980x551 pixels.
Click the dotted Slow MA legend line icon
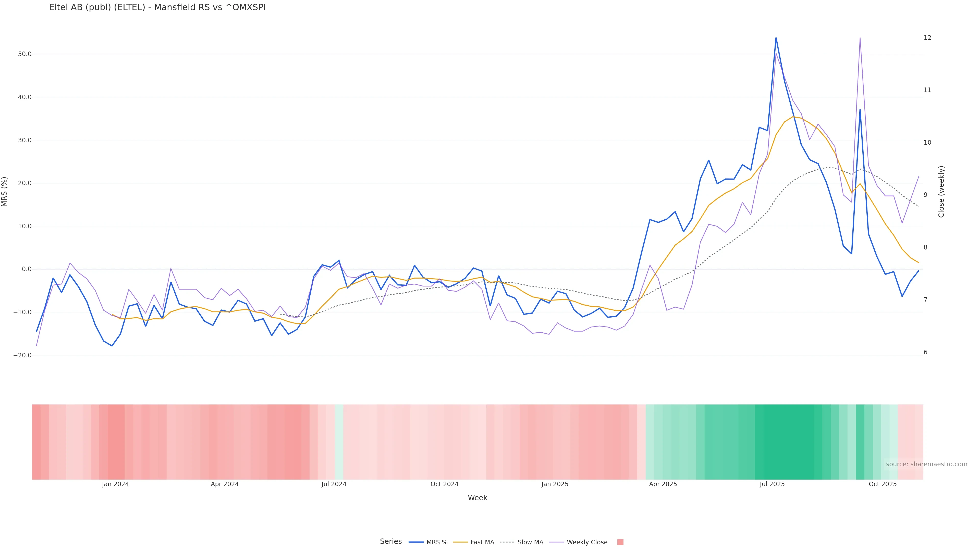point(507,542)
